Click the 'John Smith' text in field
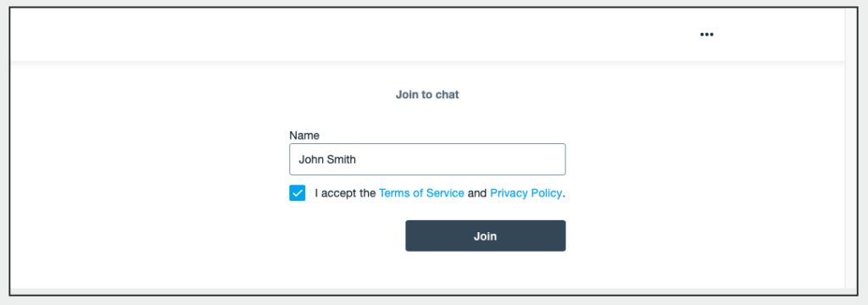The image size is (868, 305). pyautogui.click(x=327, y=159)
